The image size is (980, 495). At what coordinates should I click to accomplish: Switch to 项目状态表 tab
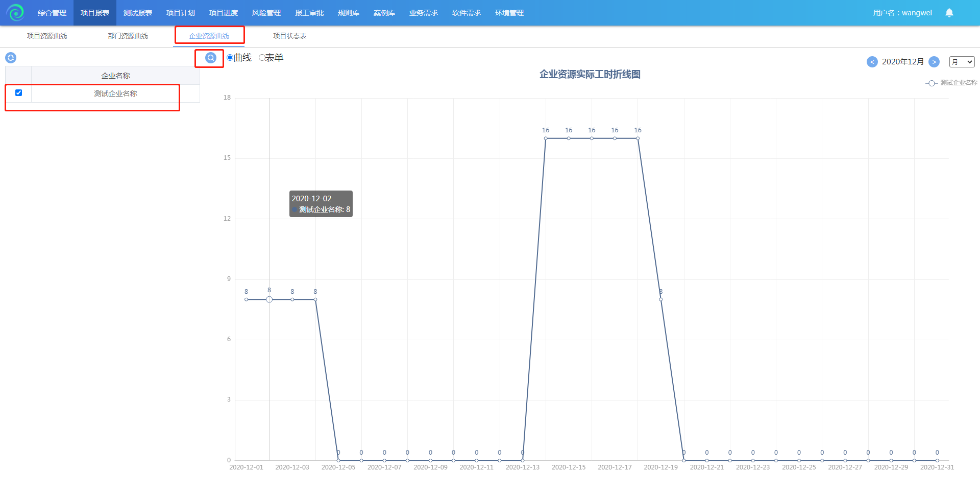tap(289, 36)
